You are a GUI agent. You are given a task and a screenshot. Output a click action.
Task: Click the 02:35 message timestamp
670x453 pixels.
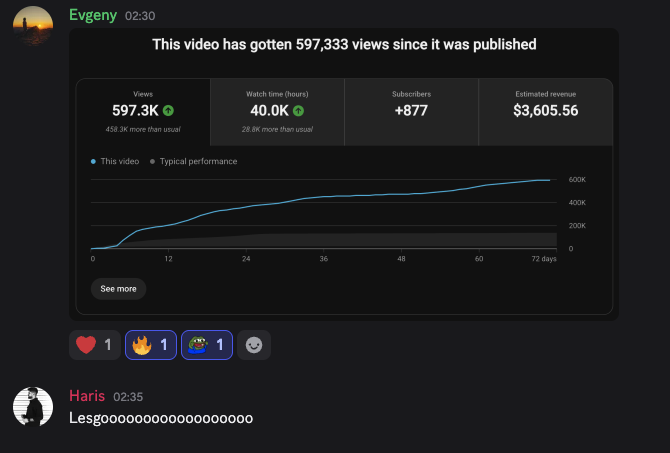(x=128, y=397)
